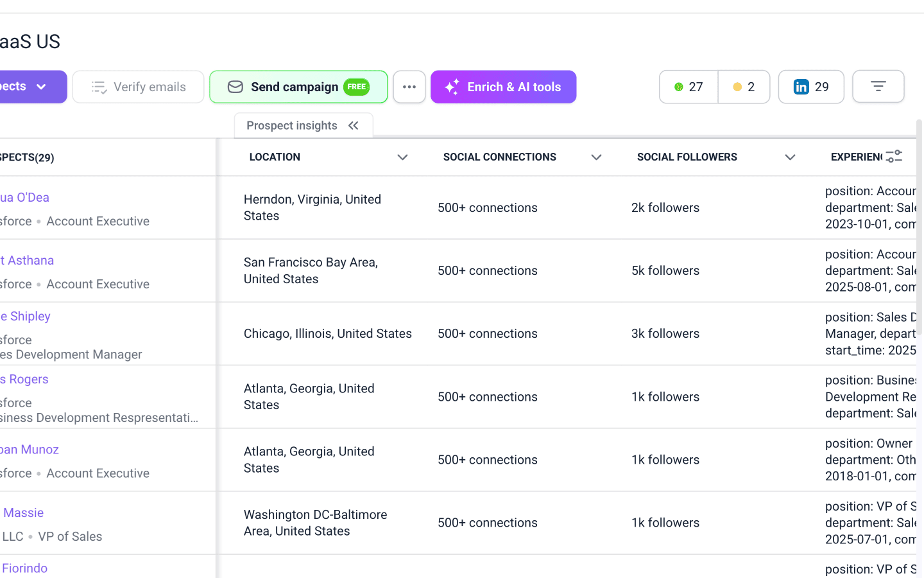Image resolution: width=924 pixels, height=578 pixels.
Task: Expand the Social Followers column chevron
Action: point(790,157)
